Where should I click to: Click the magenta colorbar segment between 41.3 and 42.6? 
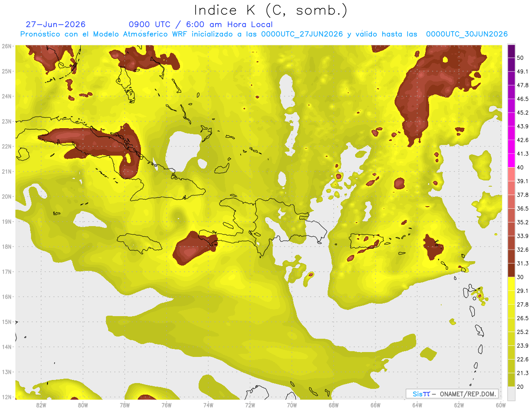(511, 147)
